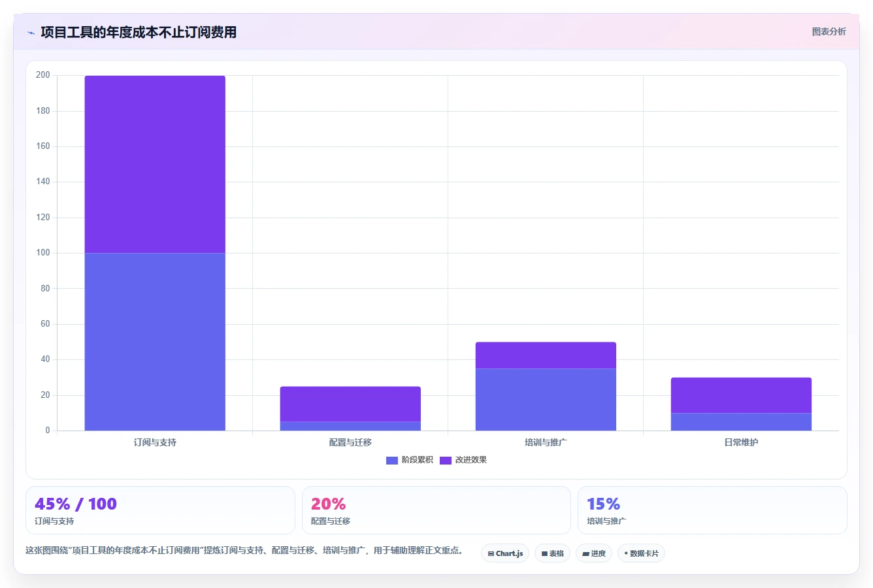
Task: Toggle the 改进效果 legend swatch
Action: (446, 461)
